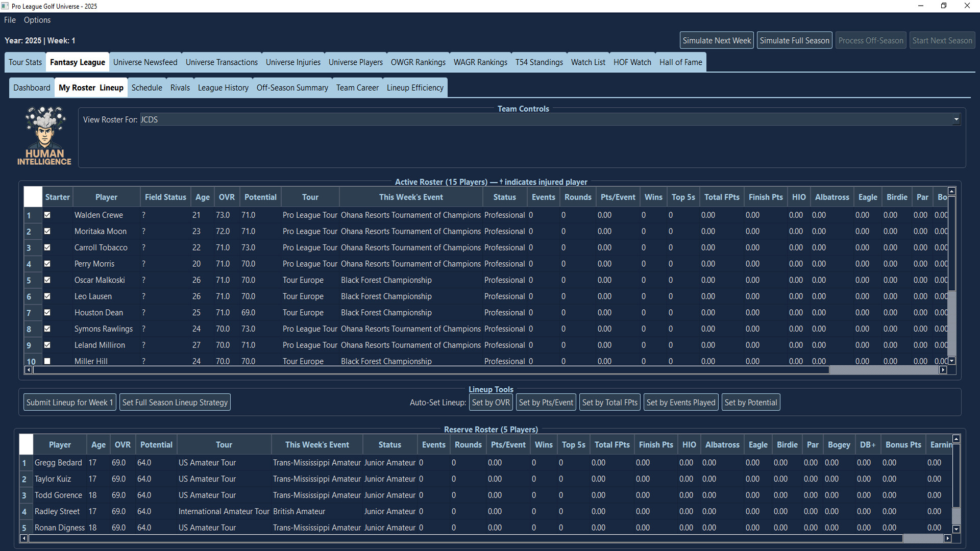Click Set by Events Played
The height and width of the screenshot is (551, 980).
pos(681,402)
